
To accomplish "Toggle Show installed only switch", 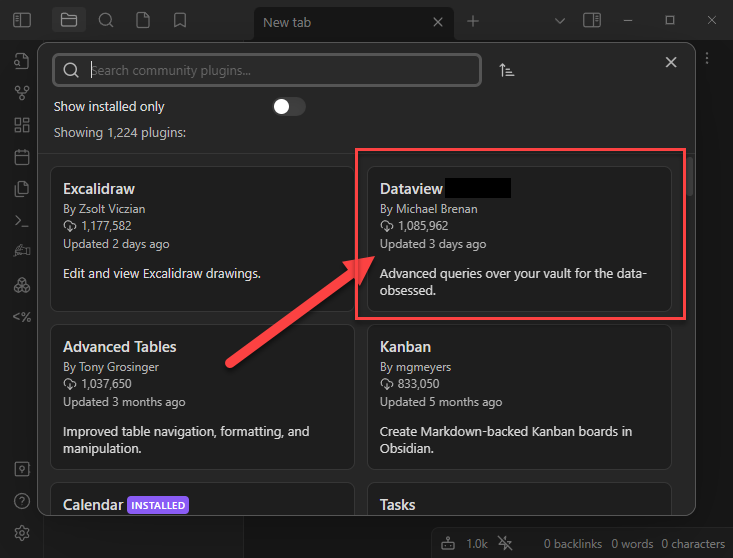I will tap(289, 107).
